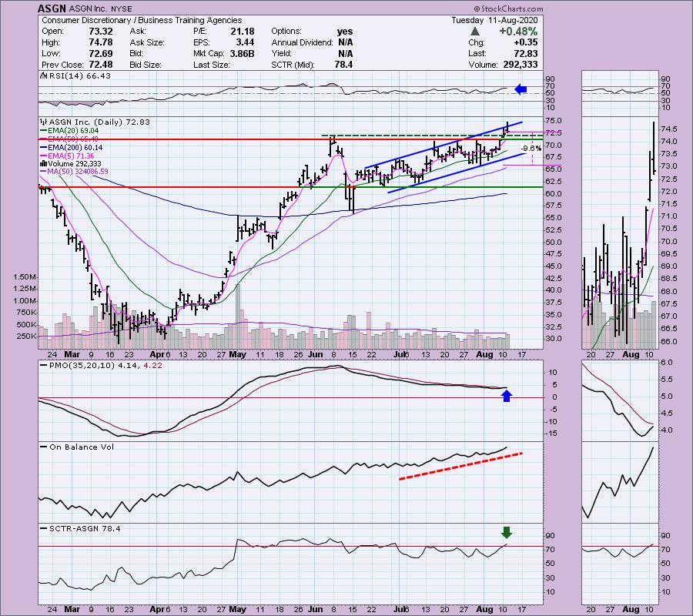This screenshot has width=693, height=616.
Task: Click the bar-chart icon beside the Volume legend
Action: coord(44,163)
